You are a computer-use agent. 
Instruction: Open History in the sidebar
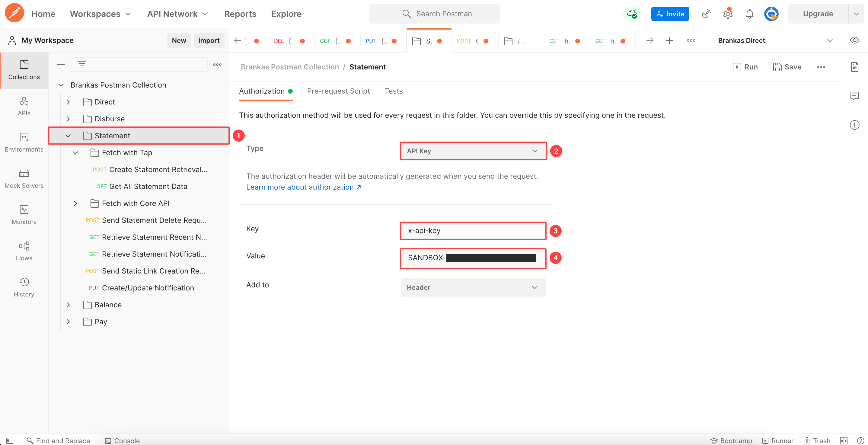pyautogui.click(x=24, y=287)
